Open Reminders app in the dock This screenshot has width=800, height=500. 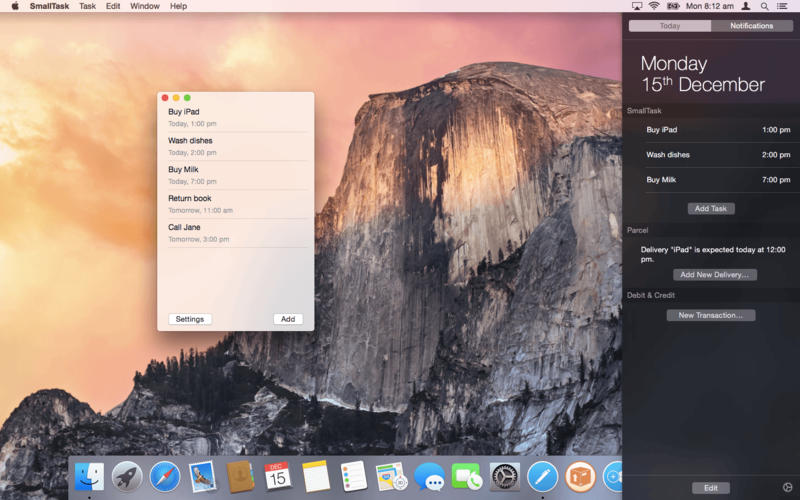click(353, 476)
